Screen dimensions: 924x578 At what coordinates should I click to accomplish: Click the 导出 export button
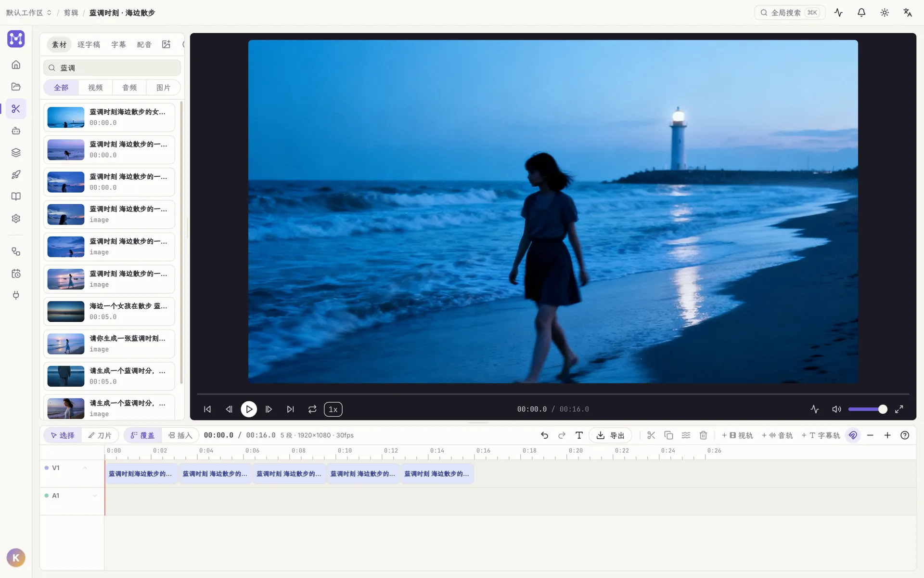(610, 435)
